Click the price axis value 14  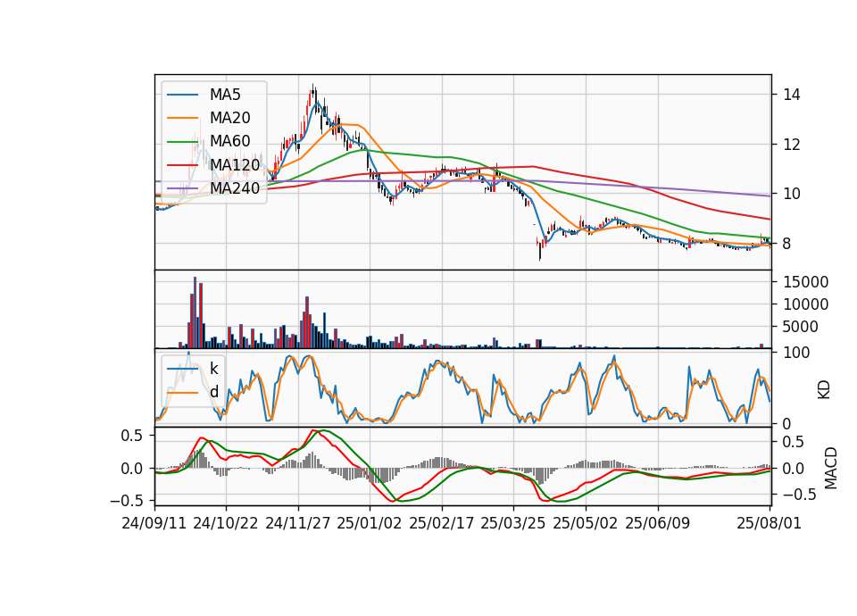[792, 96]
